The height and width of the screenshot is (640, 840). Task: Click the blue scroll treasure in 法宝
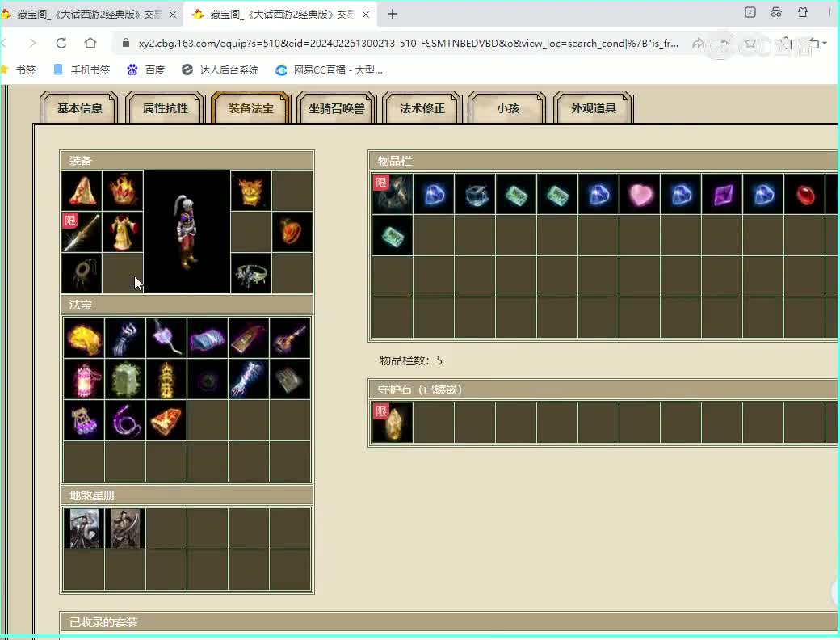(208, 338)
